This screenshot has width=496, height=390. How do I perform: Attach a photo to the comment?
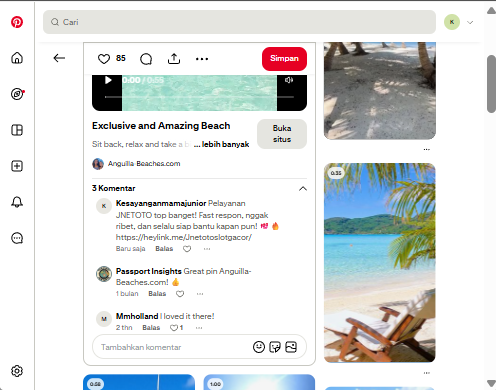291,347
